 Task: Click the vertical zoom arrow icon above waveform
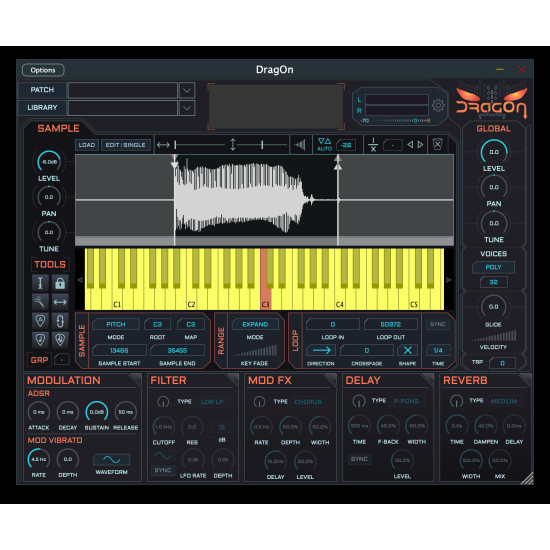point(233,144)
